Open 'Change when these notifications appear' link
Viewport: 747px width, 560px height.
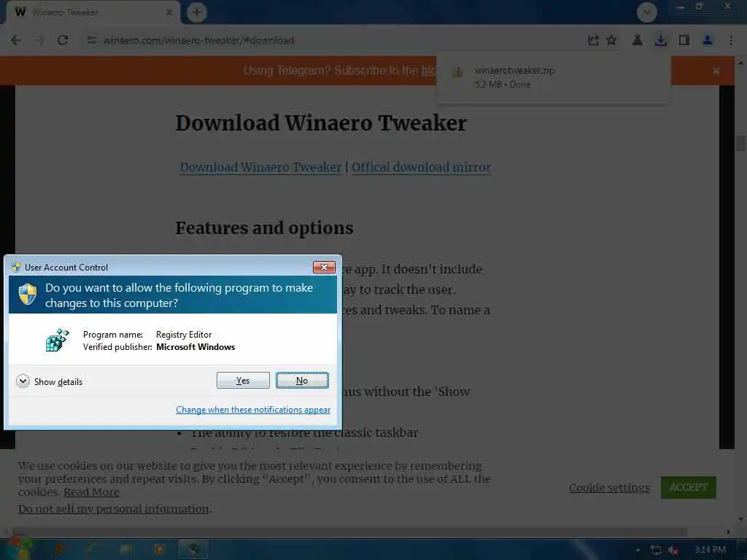(253, 410)
